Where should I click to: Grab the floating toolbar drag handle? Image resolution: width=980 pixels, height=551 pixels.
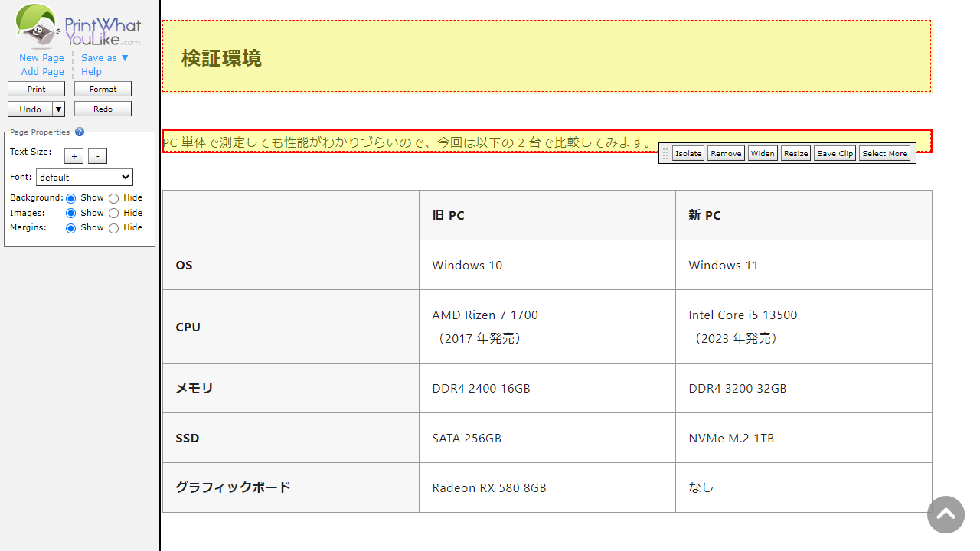pos(665,154)
